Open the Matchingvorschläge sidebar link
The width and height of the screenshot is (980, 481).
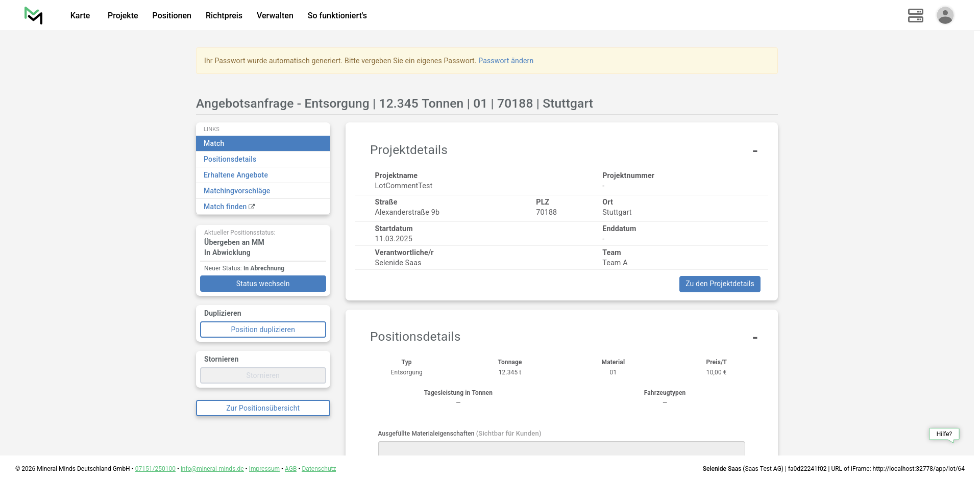click(x=237, y=191)
